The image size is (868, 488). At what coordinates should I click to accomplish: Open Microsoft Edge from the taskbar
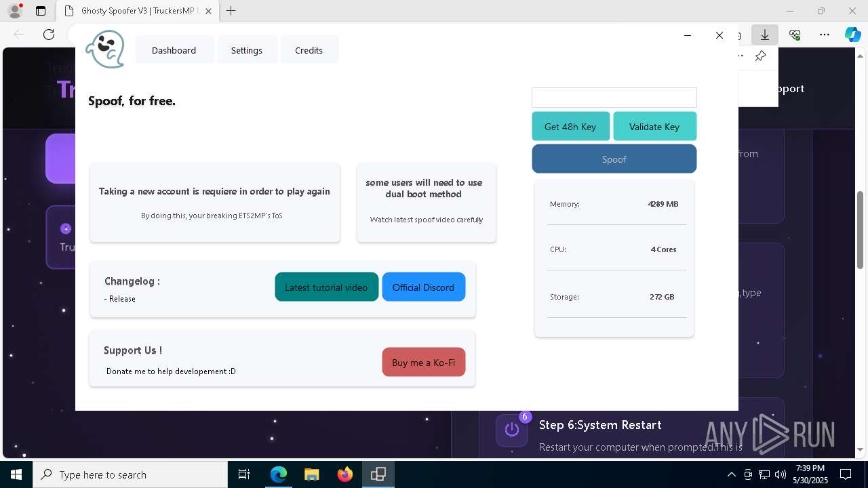[x=279, y=474]
